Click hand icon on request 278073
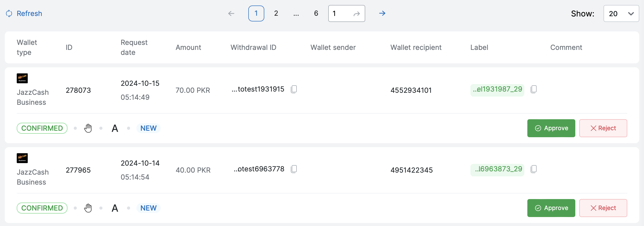 click(88, 128)
